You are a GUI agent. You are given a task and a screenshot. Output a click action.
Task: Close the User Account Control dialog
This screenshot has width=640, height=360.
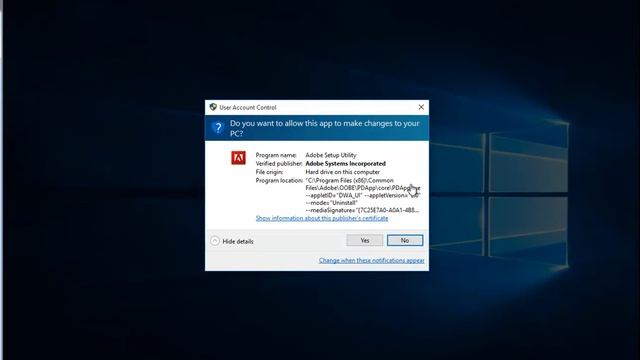coord(421,107)
